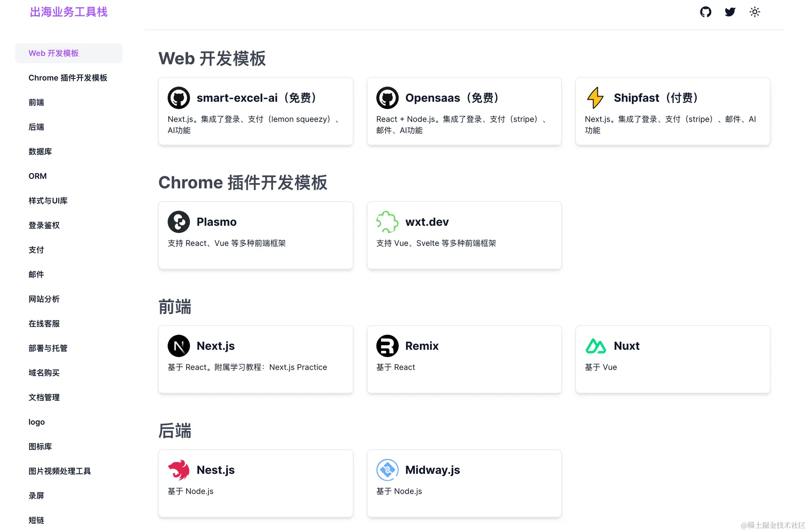Viewport: 808px width, 532px height.
Task: Click the Chrome 插件开发模板 section heading
Action: click(x=243, y=183)
